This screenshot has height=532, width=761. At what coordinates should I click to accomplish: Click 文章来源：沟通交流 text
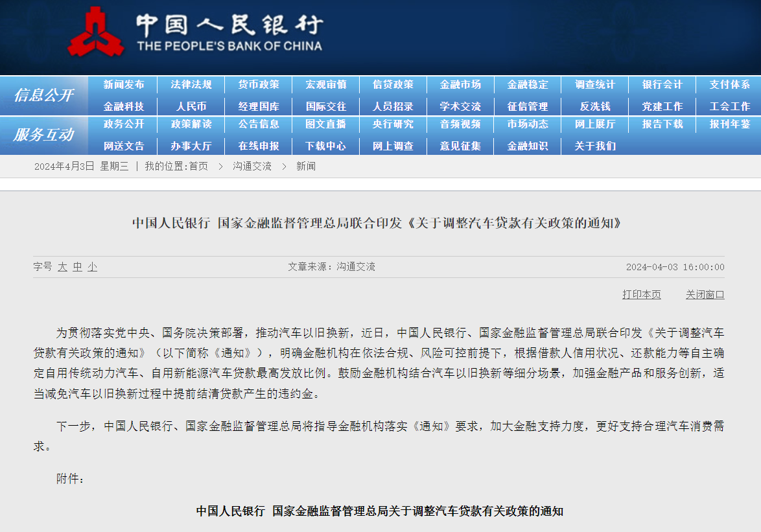[331, 267]
